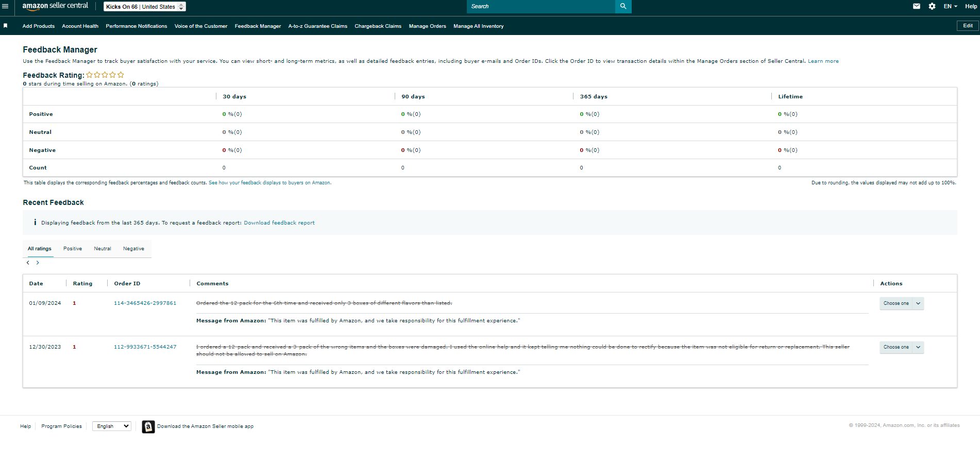Open the EN language dropdown
This screenshot has width=980, height=465.
tap(950, 6)
